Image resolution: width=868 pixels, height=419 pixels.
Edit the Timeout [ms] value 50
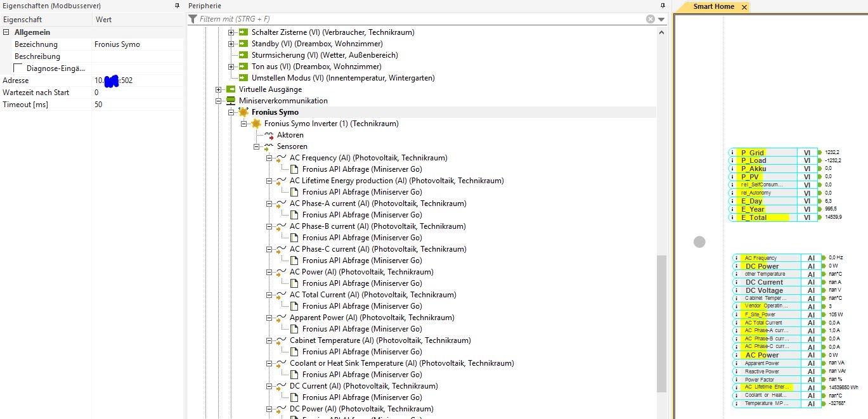point(138,105)
